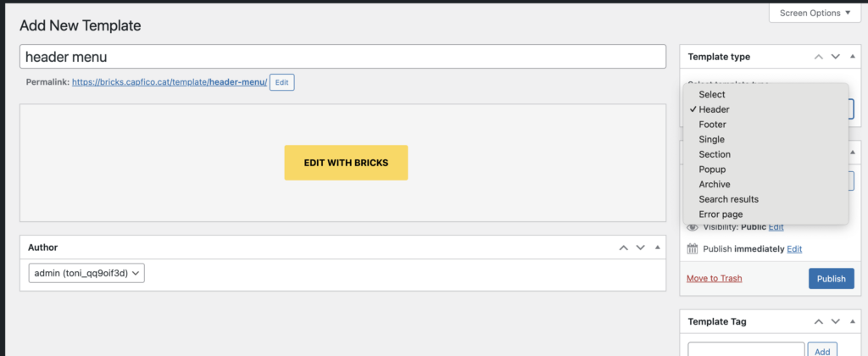Image resolution: width=868 pixels, height=356 pixels.
Task: Click the Edit with Bricks button
Action: click(x=346, y=163)
